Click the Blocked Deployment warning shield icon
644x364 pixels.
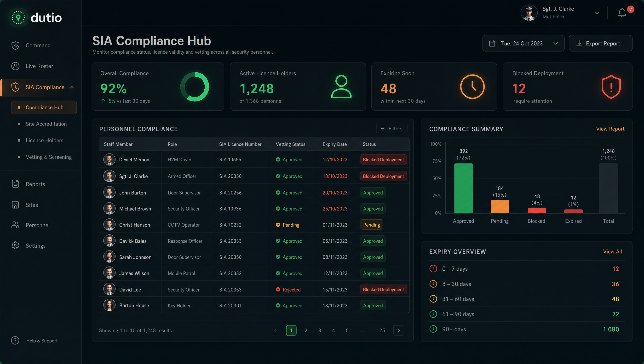point(611,87)
